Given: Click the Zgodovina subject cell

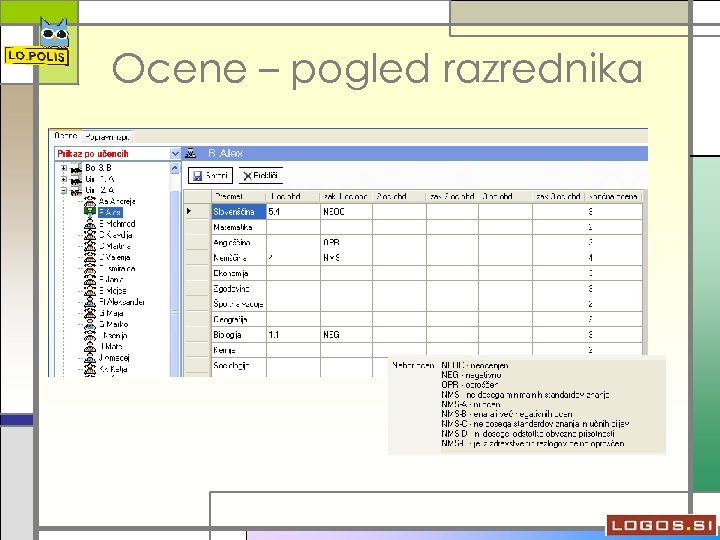Looking at the screenshot, I should click(239, 289).
